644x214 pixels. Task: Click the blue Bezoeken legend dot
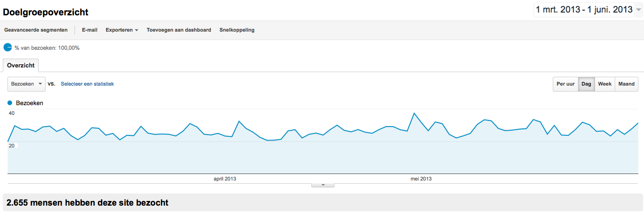point(10,103)
